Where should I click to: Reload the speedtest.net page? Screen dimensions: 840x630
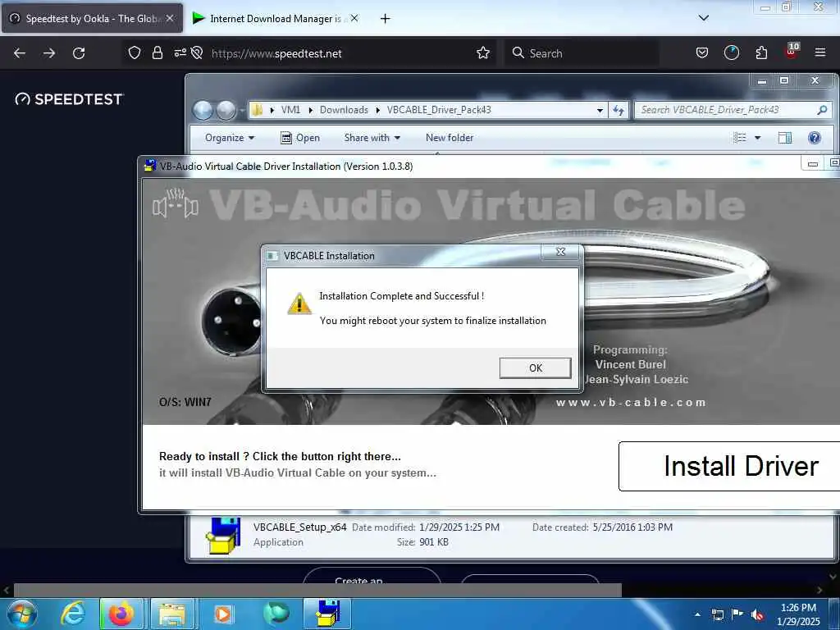pyautogui.click(x=79, y=53)
